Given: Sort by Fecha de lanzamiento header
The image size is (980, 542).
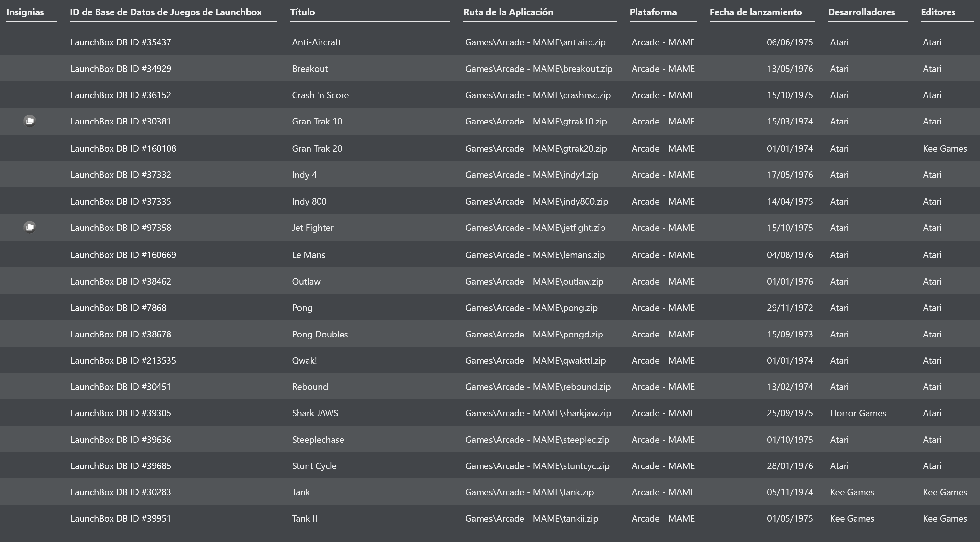Looking at the screenshot, I should (756, 12).
